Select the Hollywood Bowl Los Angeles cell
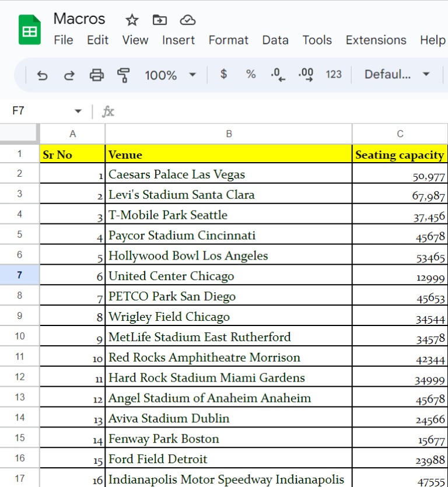The height and width of the screenshot is (487, 448). 229,256
